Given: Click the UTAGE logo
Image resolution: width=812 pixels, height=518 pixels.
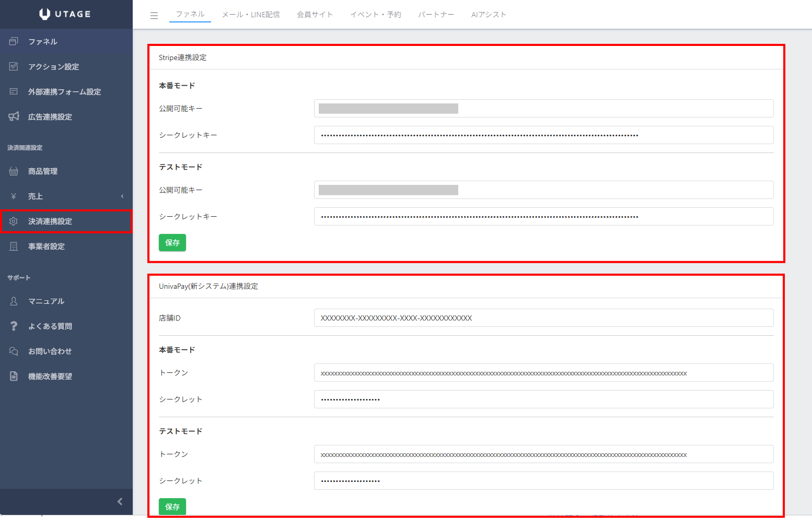Looking at the screenshot, I should pyautogui.click(x=65, y=14).
